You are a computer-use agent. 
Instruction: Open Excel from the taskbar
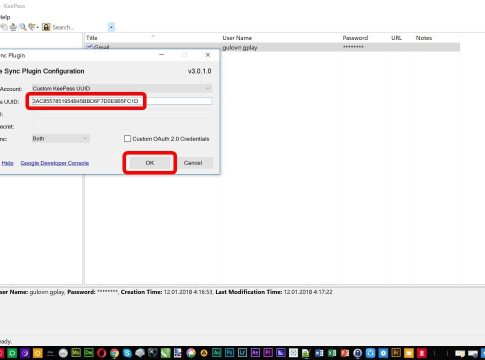(x=332, y=353)
